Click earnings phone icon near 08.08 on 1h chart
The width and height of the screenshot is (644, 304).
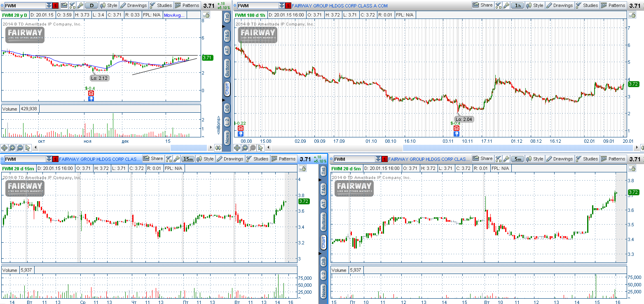[241, 128]
